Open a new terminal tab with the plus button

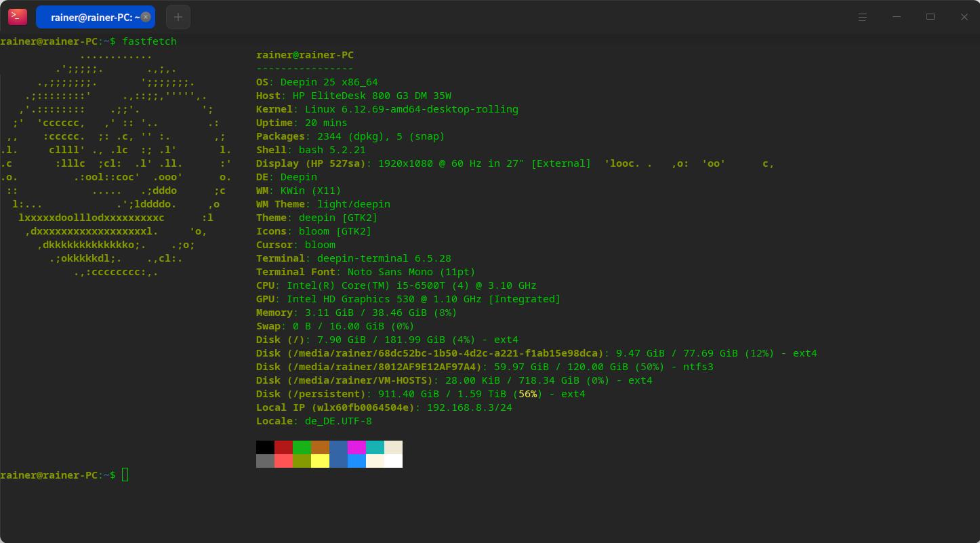click(178, 17)
